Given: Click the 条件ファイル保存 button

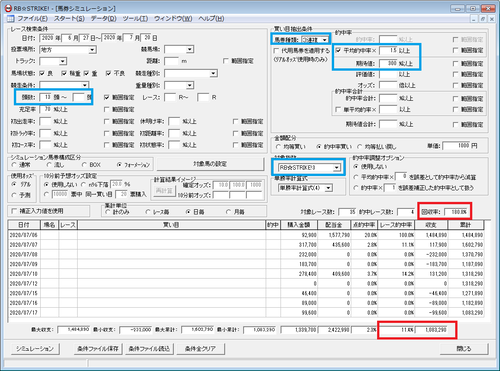Looking at the screenshot, I should (x=98, y=349).
